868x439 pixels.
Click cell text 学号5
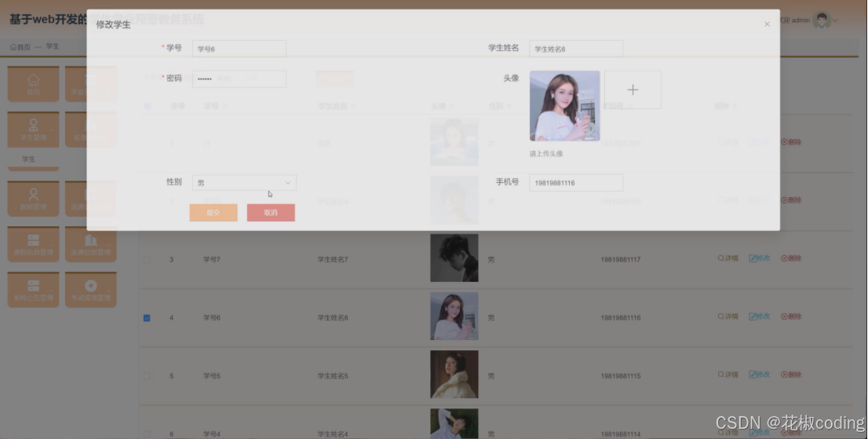pos(211,376)
